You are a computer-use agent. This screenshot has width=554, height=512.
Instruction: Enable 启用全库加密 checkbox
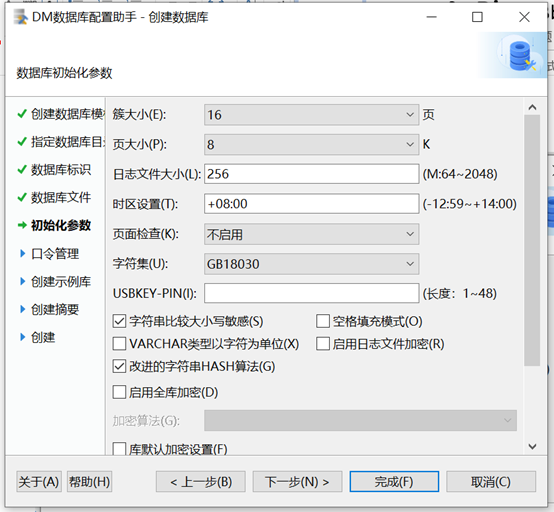[x=119, y=392]
